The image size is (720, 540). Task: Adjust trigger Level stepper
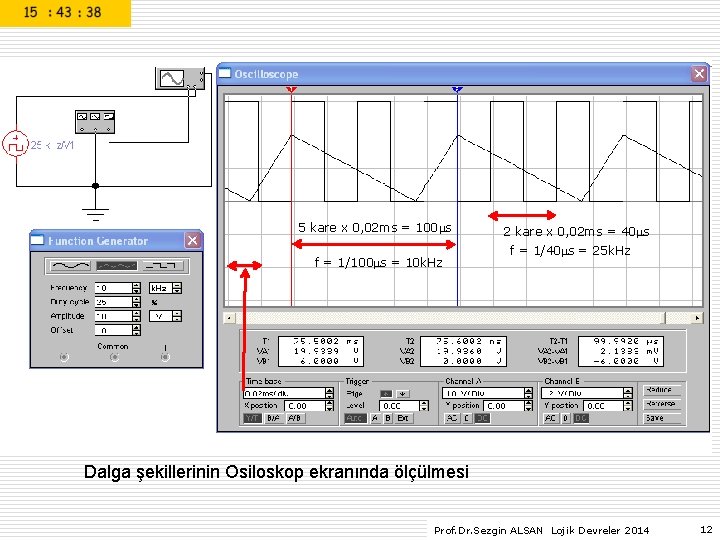tap(424, 405)
